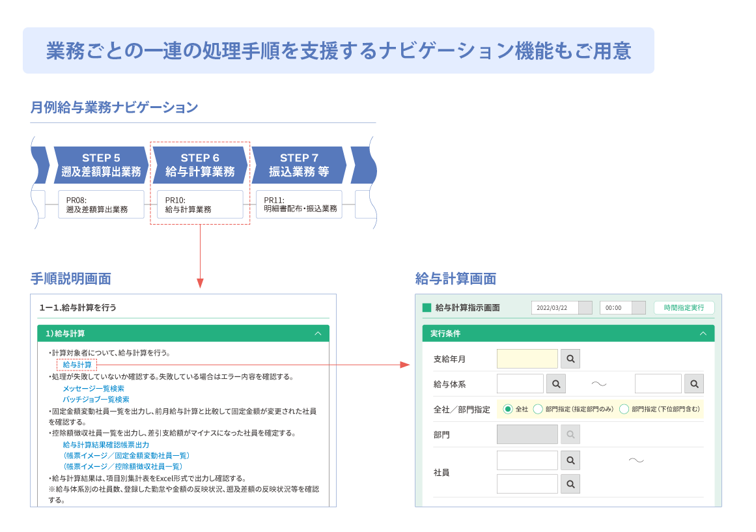This screenshot has height=532, width=756.
Task: Open the バッチジョブ一覧検索 link
Action: coord(96,399)
